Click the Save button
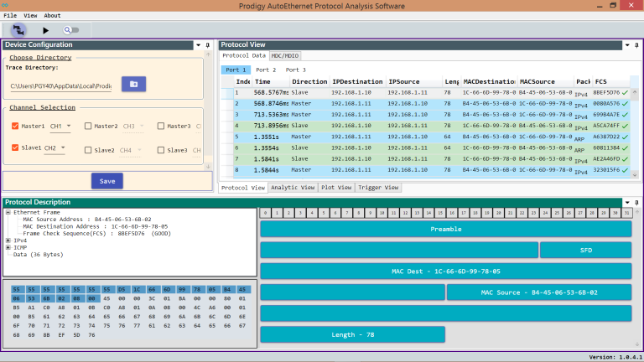The height and width of the screenshot is (362, 644). [107, 181]
